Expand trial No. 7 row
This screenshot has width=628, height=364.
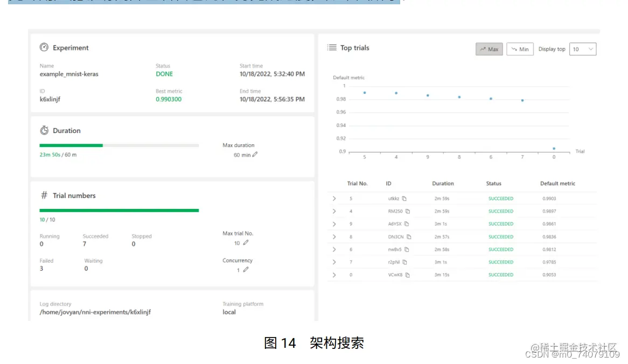pos(334,262)
